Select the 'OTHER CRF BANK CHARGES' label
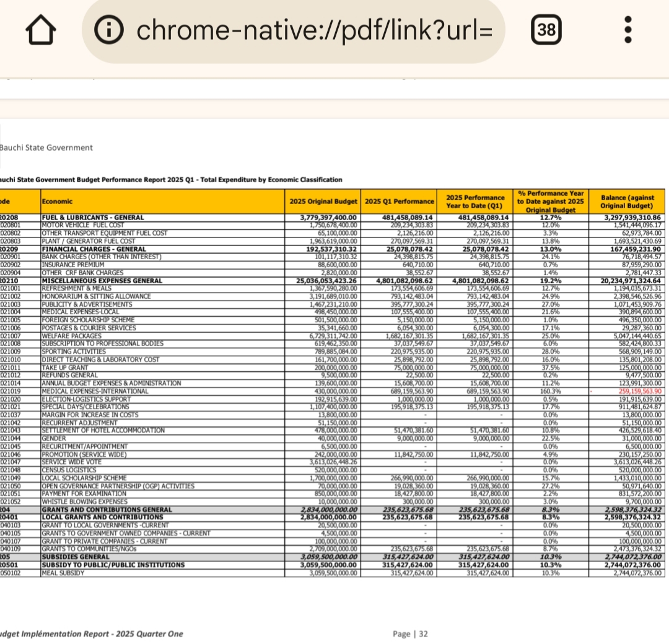The image size is (669, 644). coord(82,273)
